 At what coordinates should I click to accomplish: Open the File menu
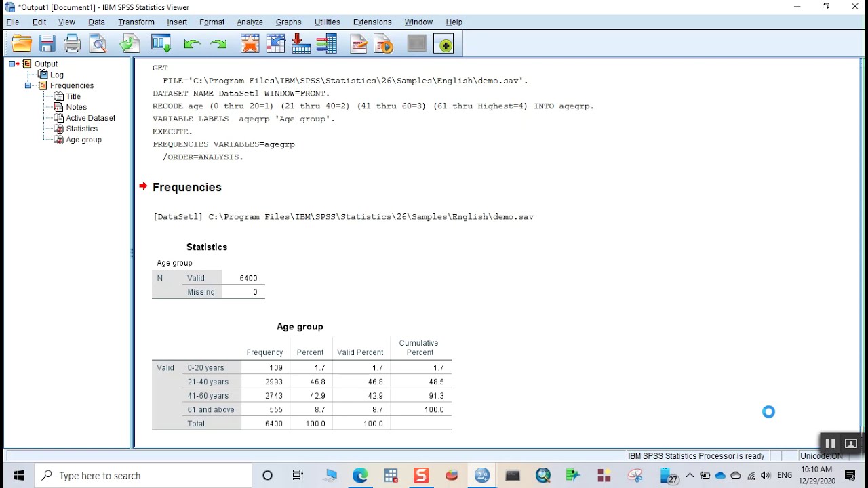(x=13, y=22)
